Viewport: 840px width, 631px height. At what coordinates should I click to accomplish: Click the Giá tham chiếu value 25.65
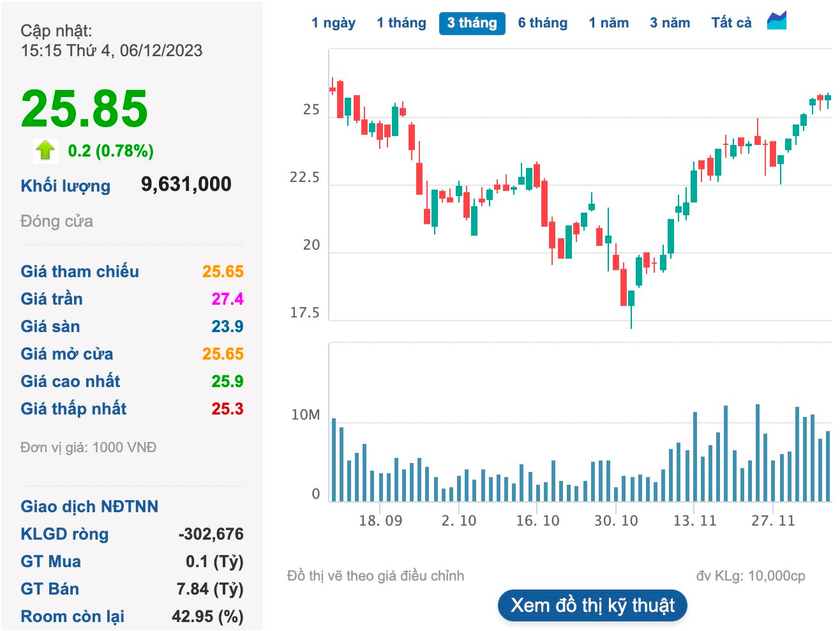coord(223,271)
